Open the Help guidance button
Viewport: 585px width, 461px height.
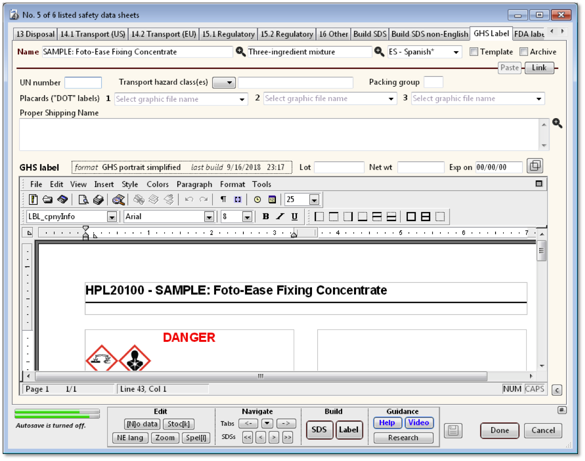[387, 423]
